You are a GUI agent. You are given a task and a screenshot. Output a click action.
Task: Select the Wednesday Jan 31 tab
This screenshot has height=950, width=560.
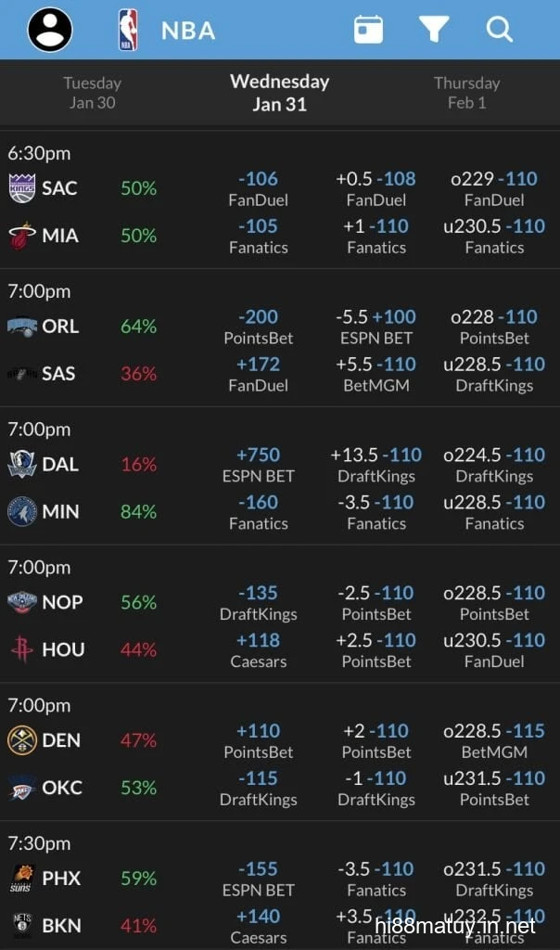[279, 93]
